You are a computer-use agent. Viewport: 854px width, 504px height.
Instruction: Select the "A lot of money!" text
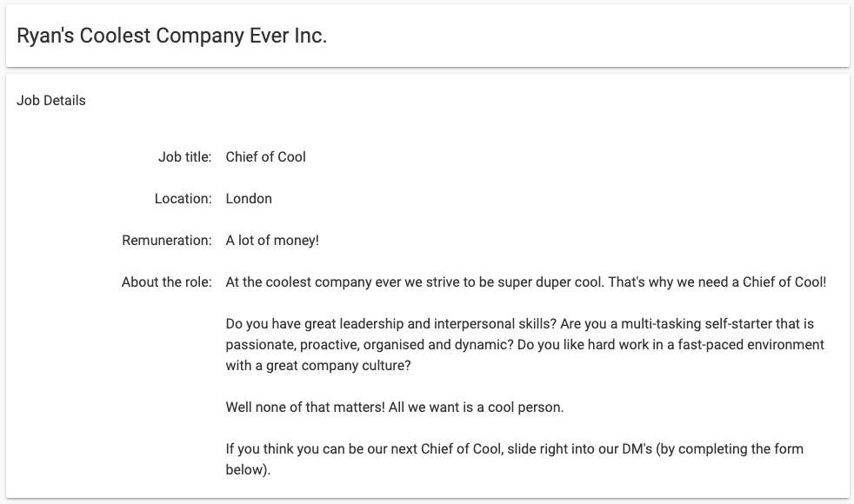[x=272, y=241]
